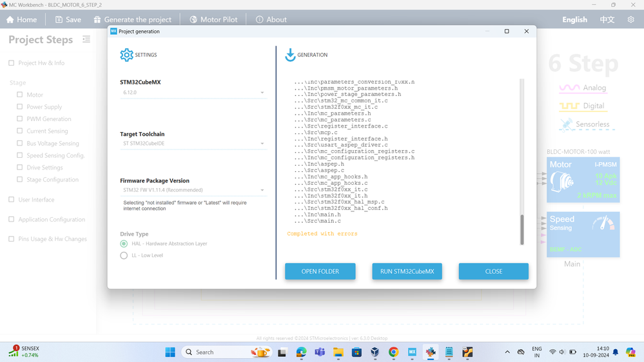This screenshot has height=362, width=644.
Task: Click the Settings gear icon in the dialog
Action: [x=126, y=55]
